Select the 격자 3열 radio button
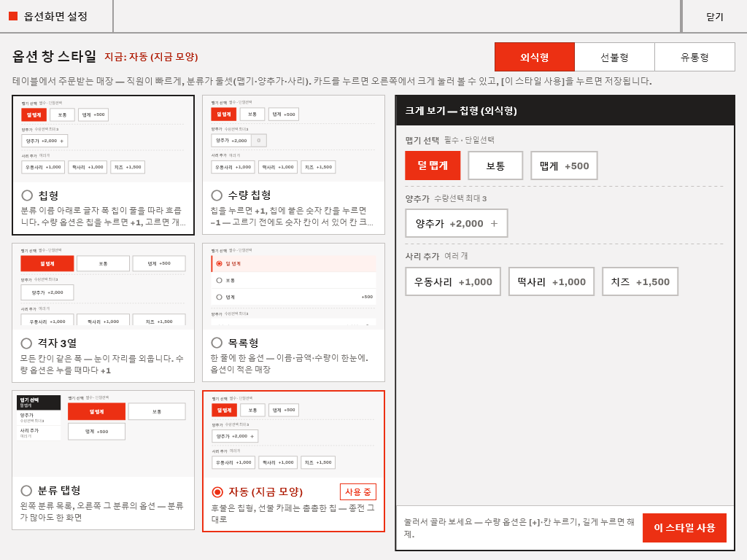The height and width of the screenshot is (560, 747). [27, 343]
